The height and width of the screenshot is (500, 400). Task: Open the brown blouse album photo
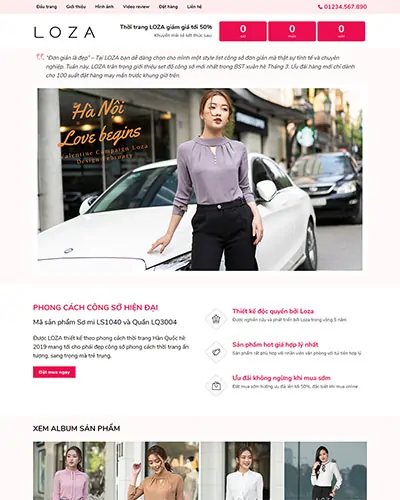pyautogui.click(x=158, y=471)
